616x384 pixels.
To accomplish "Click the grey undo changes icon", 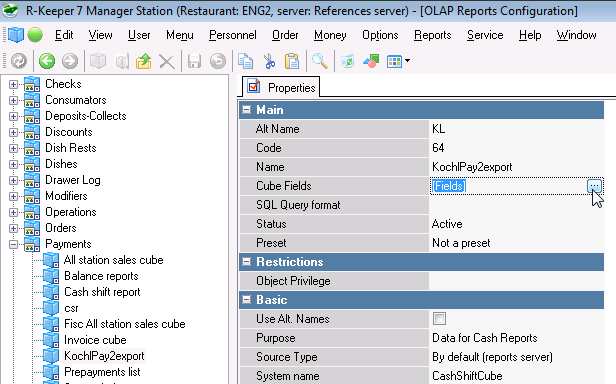I will [x=218, y=61].
